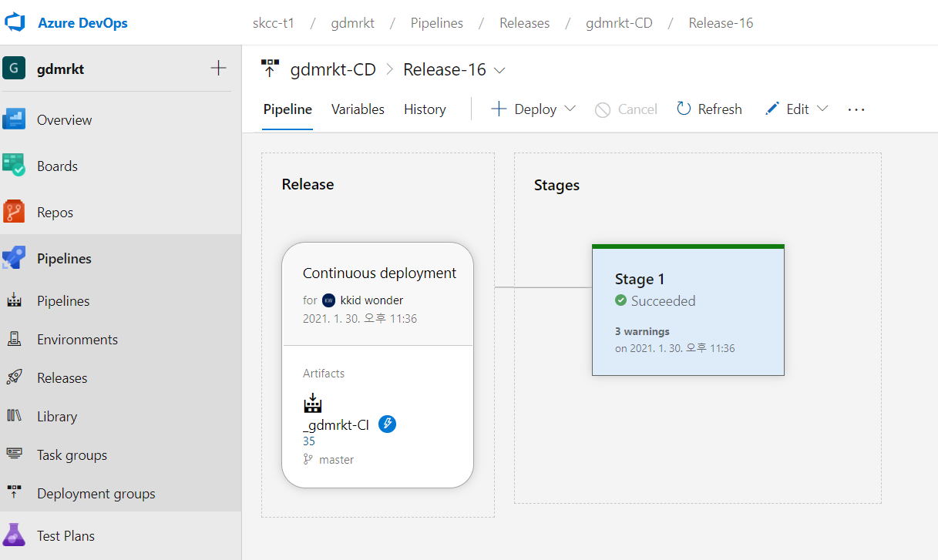Click the gdmrkt breadcrumb link
Screen dimensions: 938x560
pos(352,23)
